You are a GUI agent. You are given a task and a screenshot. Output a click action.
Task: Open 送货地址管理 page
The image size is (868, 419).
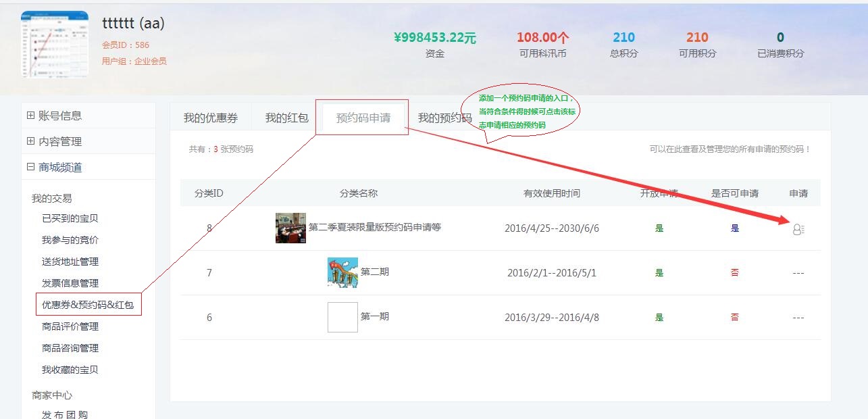(x=70, y=262)
